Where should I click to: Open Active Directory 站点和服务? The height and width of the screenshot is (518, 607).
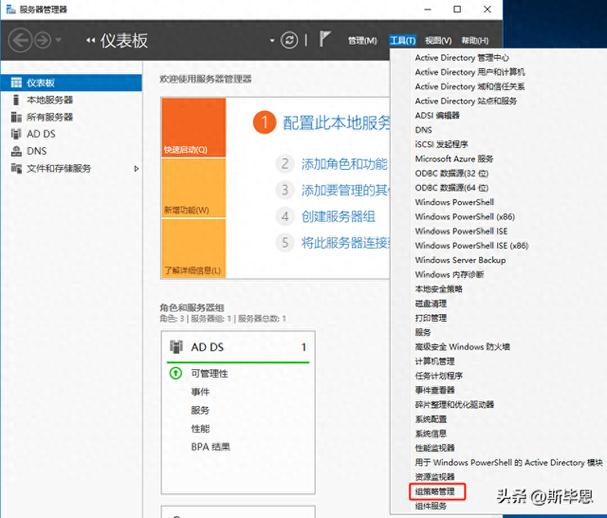[x=466, y=101]
